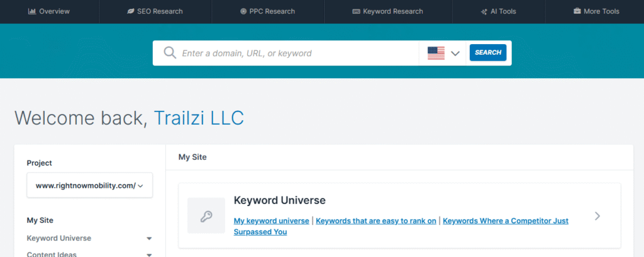
Task: Click the More Tools briefcase icon
Action: [577, 11]
